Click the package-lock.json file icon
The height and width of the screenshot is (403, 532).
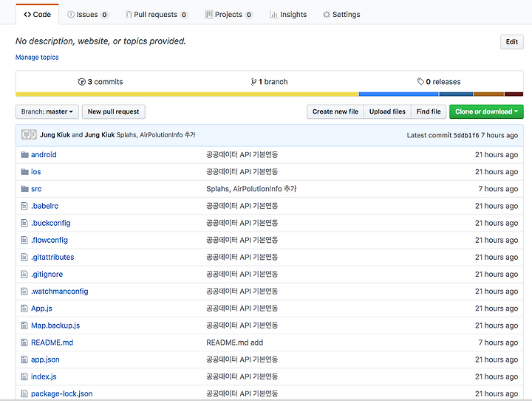click(24, 393)
